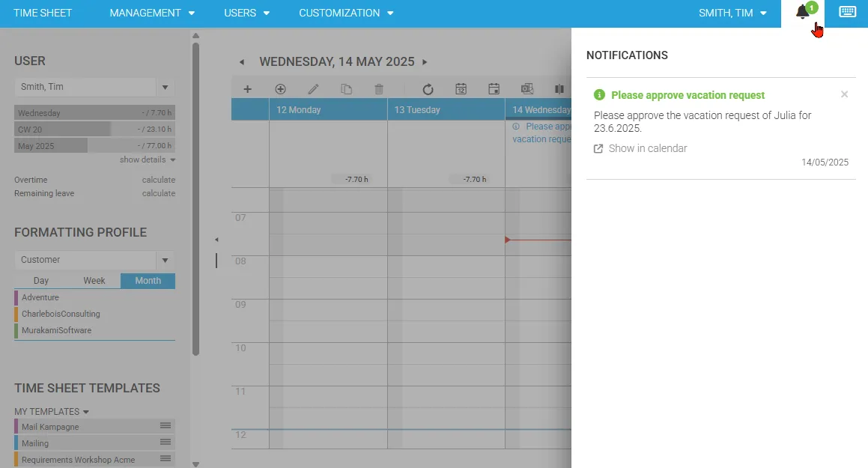Open the pencil edit icon in the toolbar
This screenshot has height=468, width=868.
click(314, 88)
